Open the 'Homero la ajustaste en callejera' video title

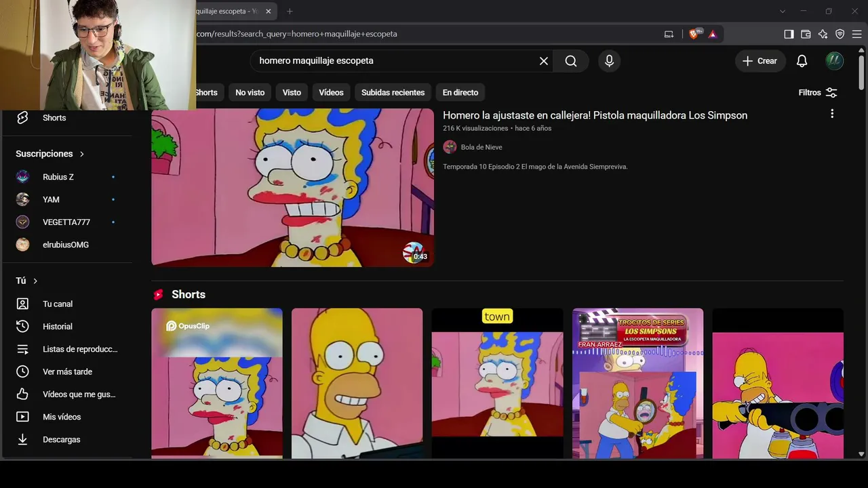[595, 115]
